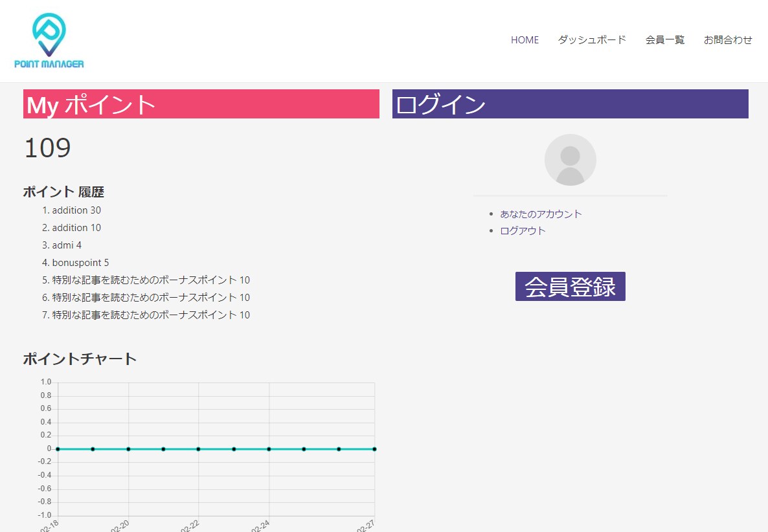Select history entry admi 4
The height and width of the screenshot is (532, 768).
pos(67,245)
